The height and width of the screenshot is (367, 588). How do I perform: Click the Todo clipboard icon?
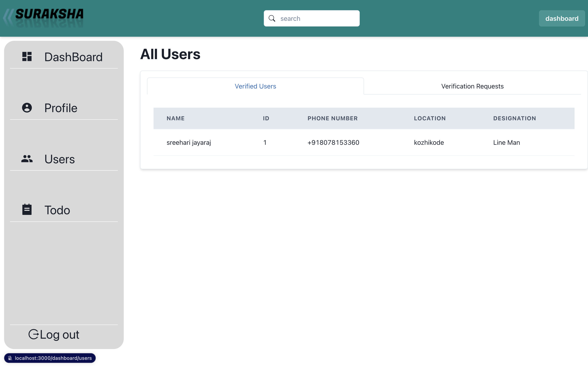pos(27,209)
